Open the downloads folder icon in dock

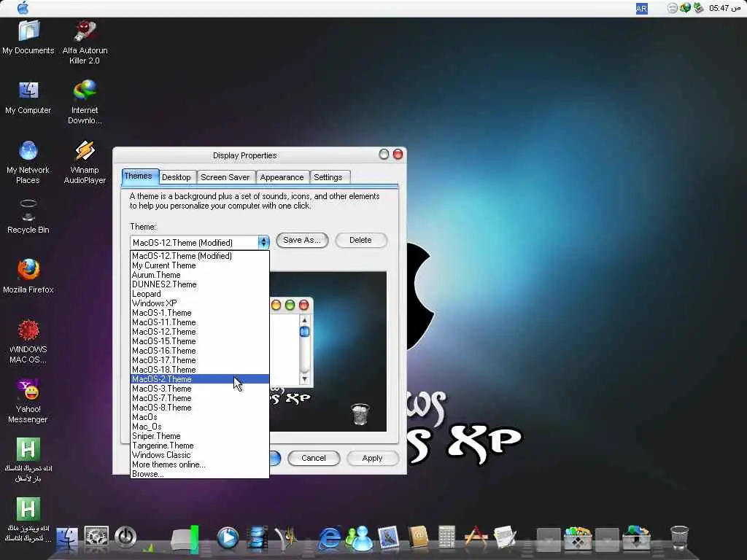pyautogui.click(x=638, y=537)
